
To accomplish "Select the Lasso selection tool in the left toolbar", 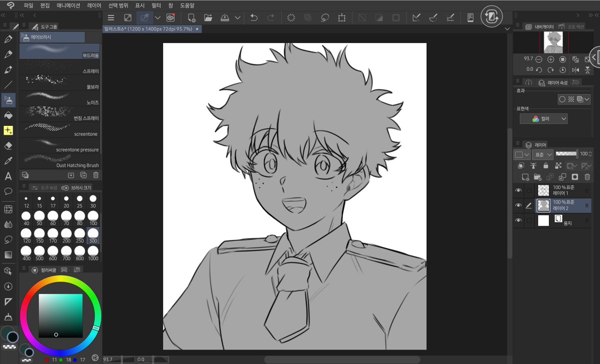I will pos(8,240).
